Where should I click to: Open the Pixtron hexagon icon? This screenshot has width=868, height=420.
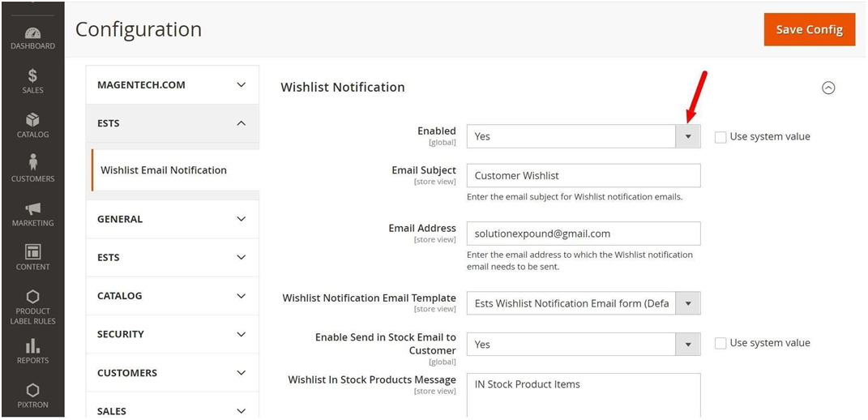32,390
